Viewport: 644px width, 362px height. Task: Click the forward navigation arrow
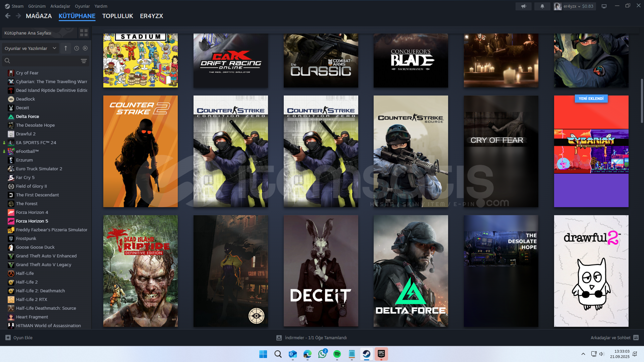click(18, 16)
